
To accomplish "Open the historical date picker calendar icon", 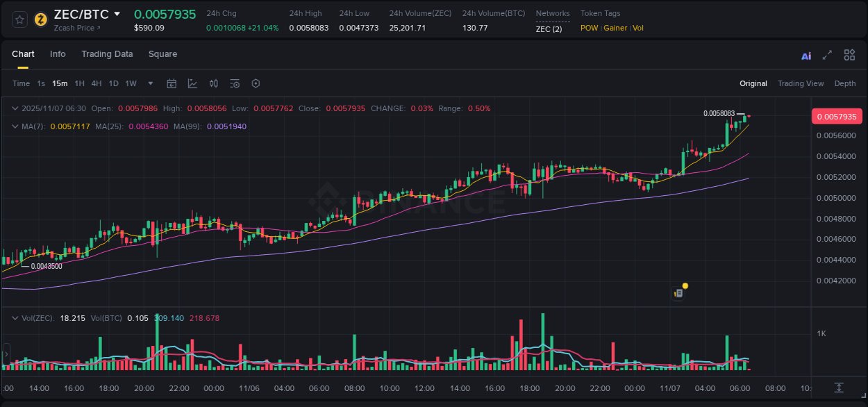I will [x=172, y=83].
